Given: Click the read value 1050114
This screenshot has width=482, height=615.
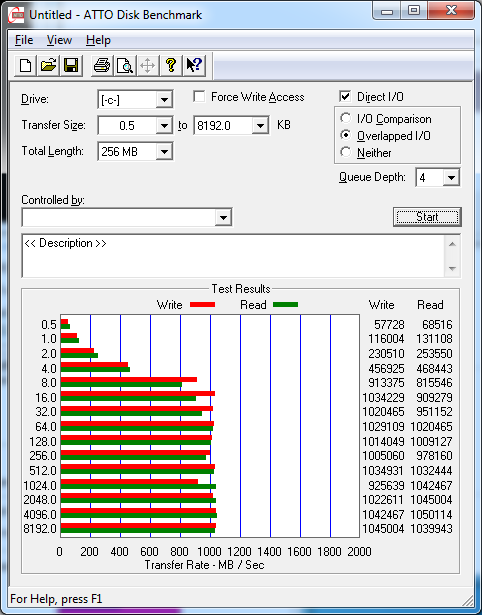Looking at the screenshot, I should coord(431,514).
